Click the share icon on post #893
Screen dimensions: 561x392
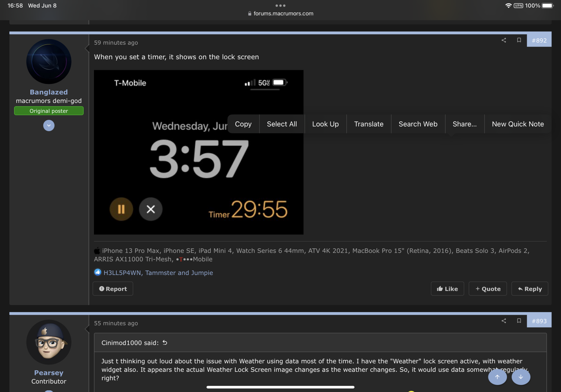(x=504, y=321)
